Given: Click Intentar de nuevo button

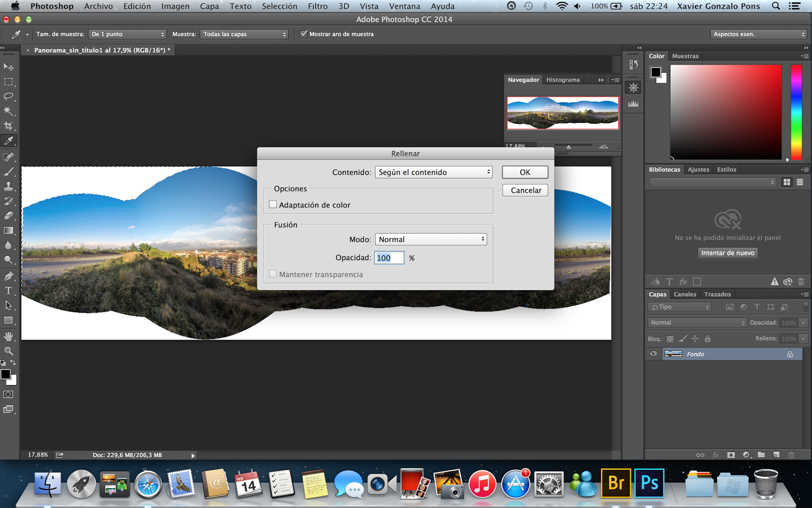Looking at the screenshot, I should [x=728, y=252].
